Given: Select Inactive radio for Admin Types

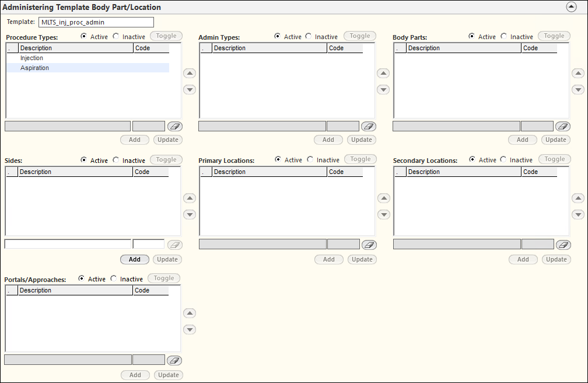Looking at the screenshot, I should point(308,36).
